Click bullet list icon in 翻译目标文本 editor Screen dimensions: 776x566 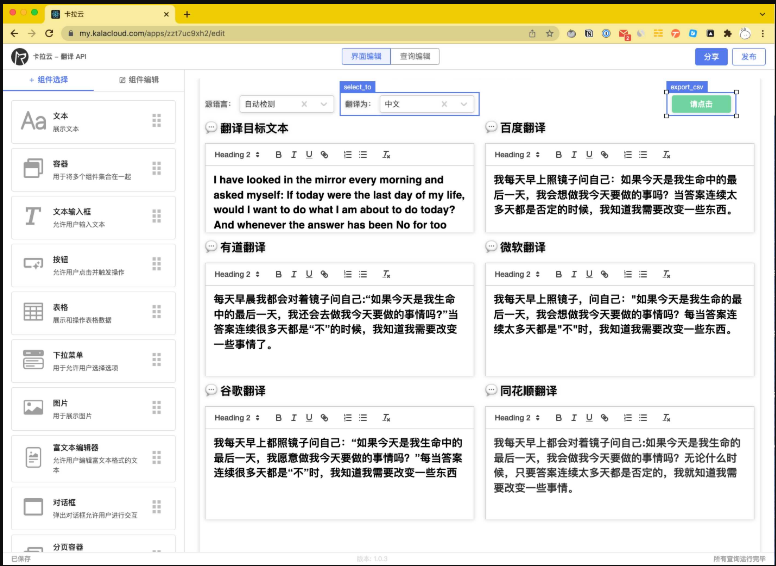[x=363, y=155]
